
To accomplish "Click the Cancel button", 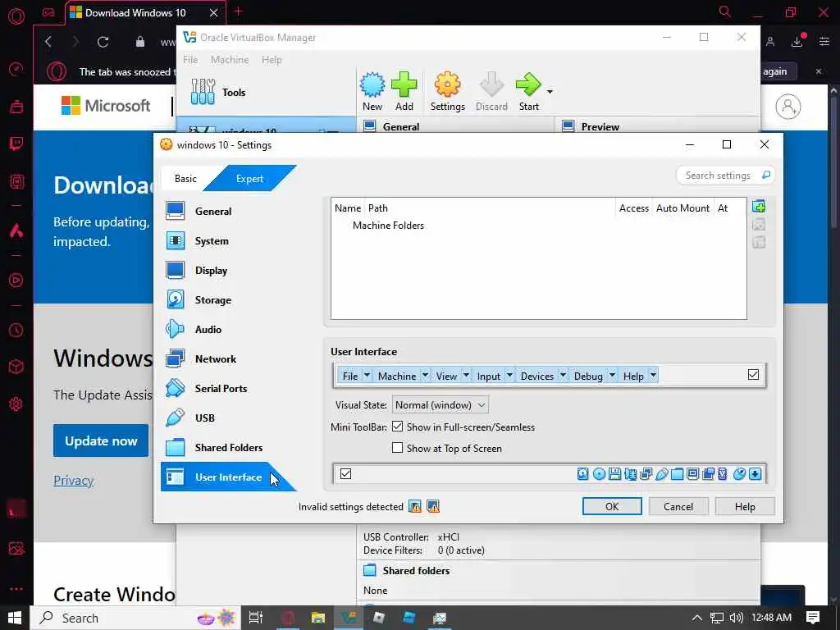I will pos(678,506).
